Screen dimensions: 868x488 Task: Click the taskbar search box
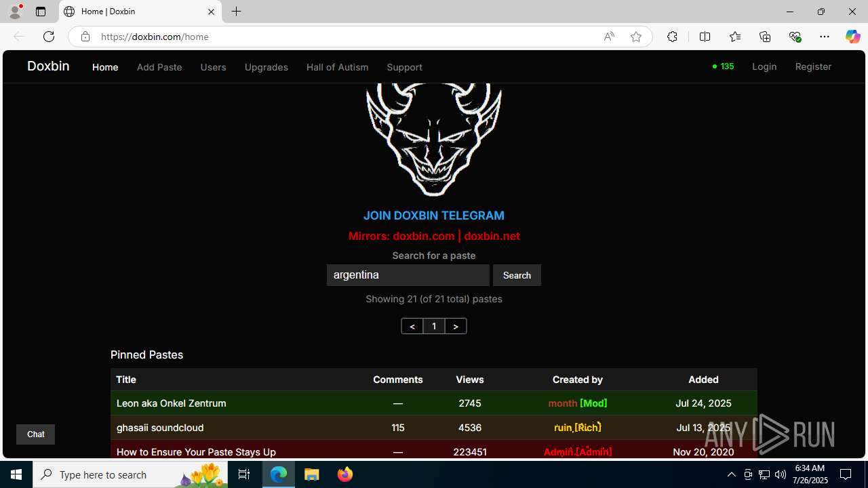pos(130,474)
